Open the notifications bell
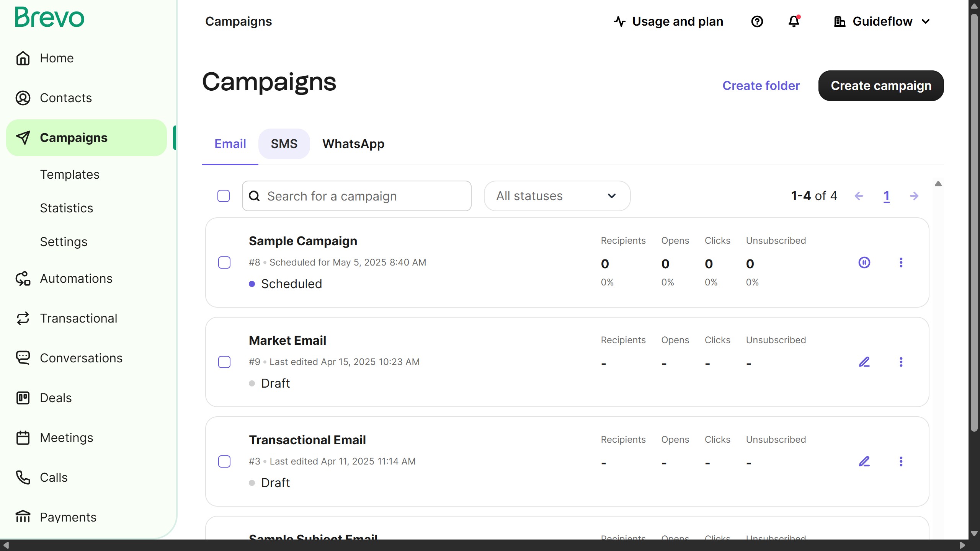 pos(794,21)
